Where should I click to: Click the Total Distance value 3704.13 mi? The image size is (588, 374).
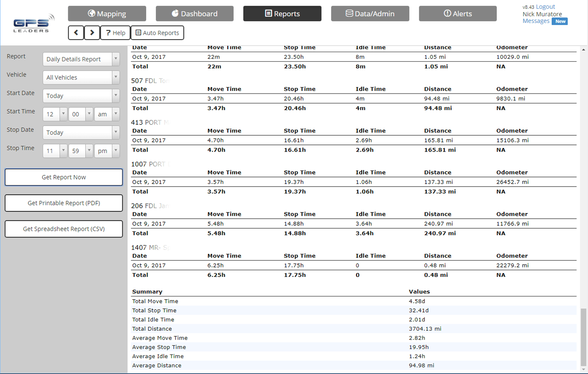425,329
